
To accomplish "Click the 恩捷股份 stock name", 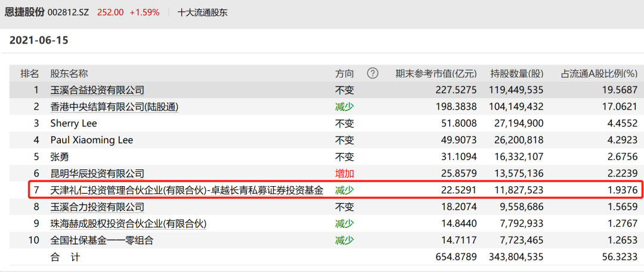I will pyautogui.click(x=23, y=12).
